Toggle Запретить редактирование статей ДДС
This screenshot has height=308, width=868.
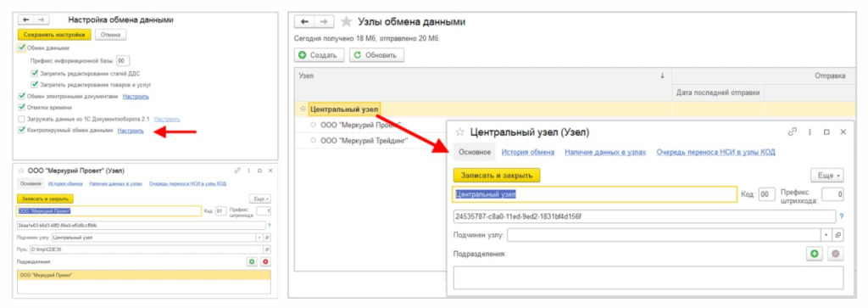coord(34,73)
